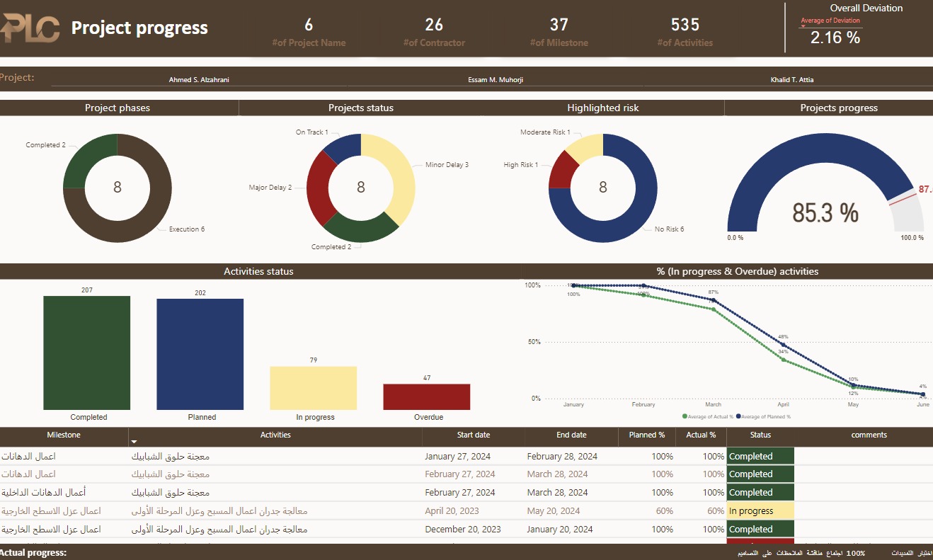Click the March data point labeled 87%
This screenshot has width=933, height=560.
coord(713,300)
